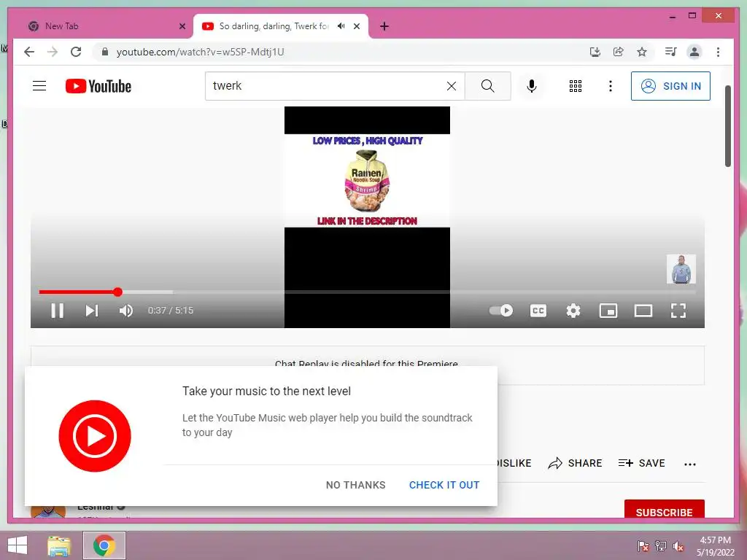The width and height of the screenshot is (747, 560).
Task: Enter full screen mode
Action: pos(678,311)
